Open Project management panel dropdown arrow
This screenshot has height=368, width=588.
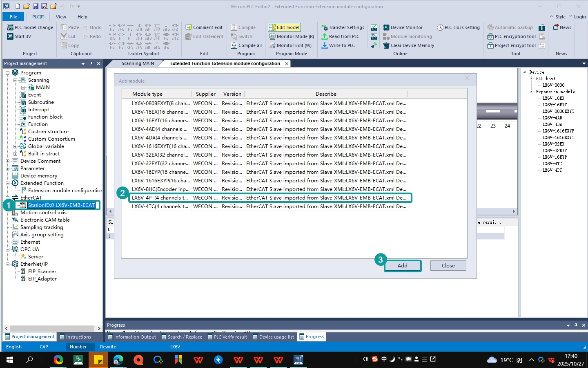83,63
